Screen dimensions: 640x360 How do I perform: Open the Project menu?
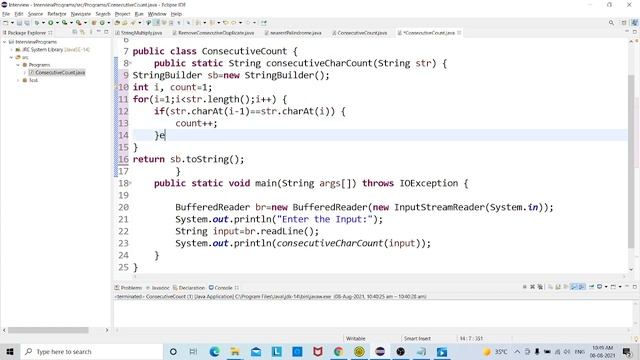[122, 14]
